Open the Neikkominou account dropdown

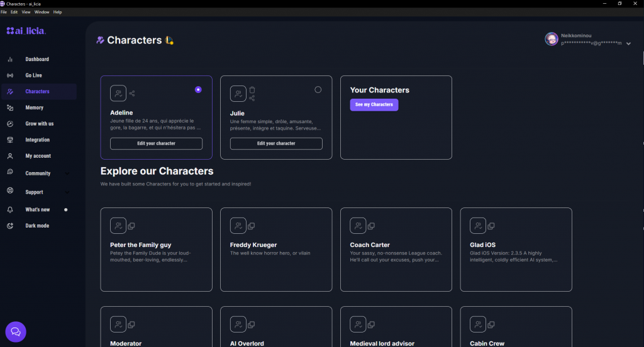(x=628, y=43)
